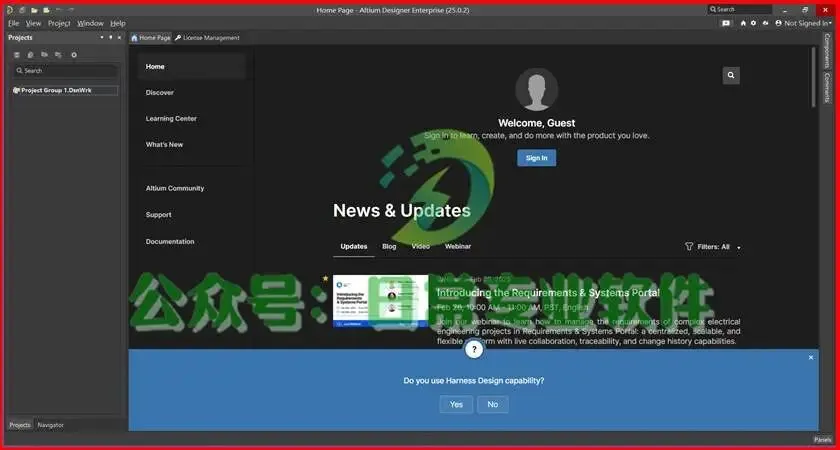Open Introducing the Requirements & Systems Portal article
Viewport: 840px width, 450px height.
pos(548,293)
